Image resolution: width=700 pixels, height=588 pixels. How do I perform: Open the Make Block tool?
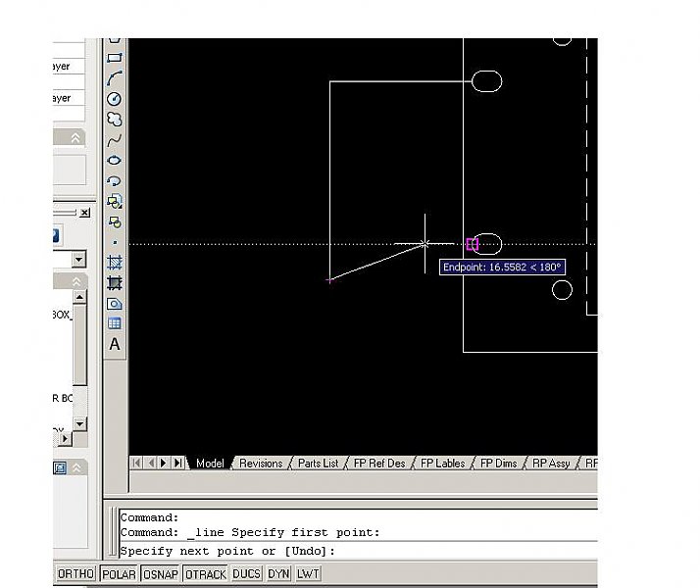[x=115, y=221]
